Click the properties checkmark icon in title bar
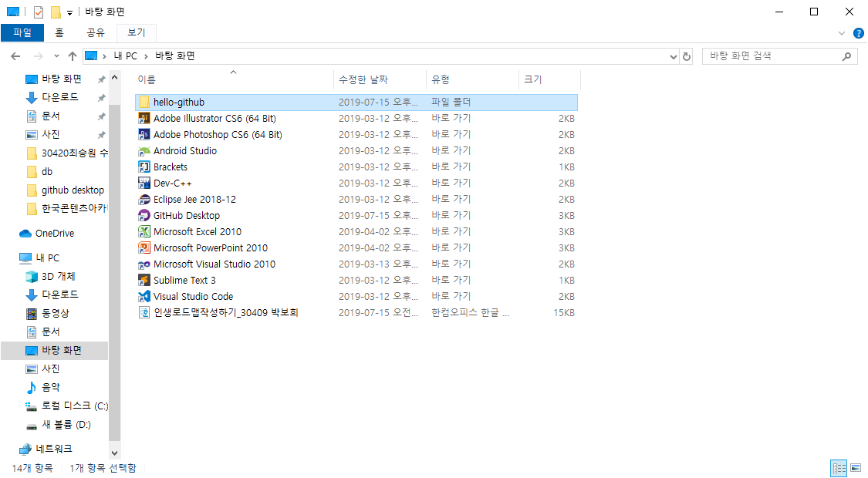The width and height of the screenshot is (868, 478). coord(39,12)
